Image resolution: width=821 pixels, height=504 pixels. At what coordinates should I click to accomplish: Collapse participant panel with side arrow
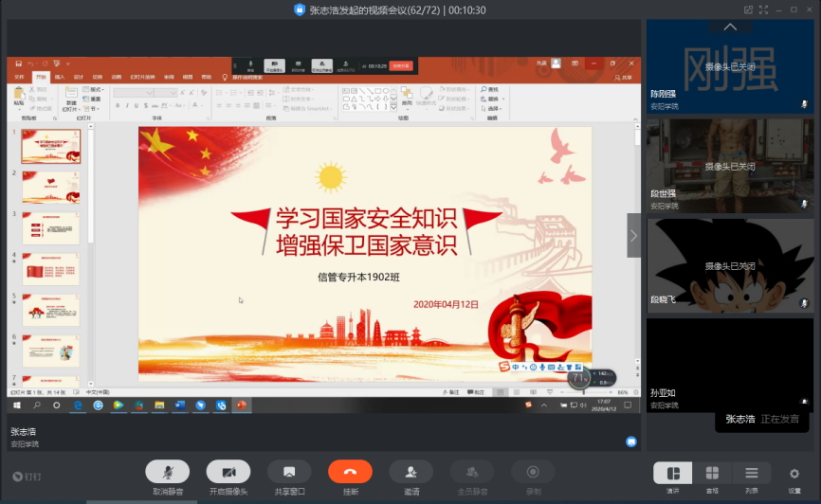[633, 236]
